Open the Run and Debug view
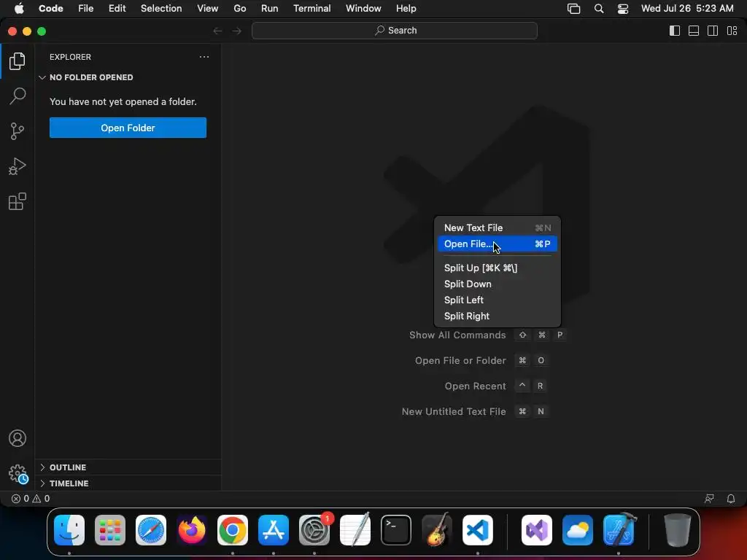This screenshot has height=560, width=747. pyautogui.click(x=18, y=166)
